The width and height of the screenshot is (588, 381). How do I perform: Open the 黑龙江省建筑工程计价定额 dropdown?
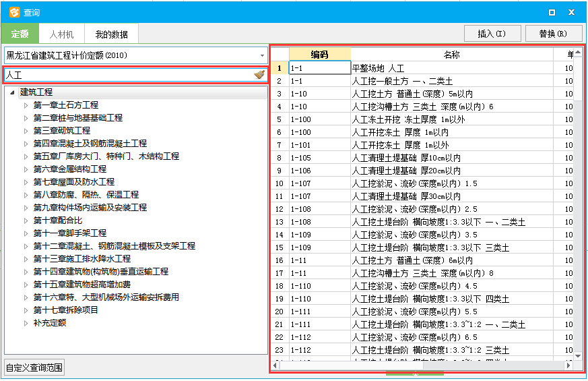262,55
